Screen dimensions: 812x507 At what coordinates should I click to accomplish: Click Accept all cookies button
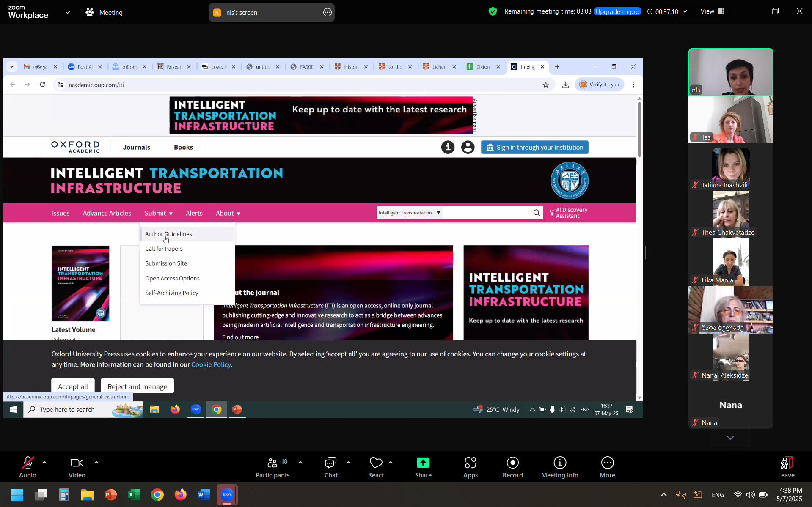(x=73, y=386)
